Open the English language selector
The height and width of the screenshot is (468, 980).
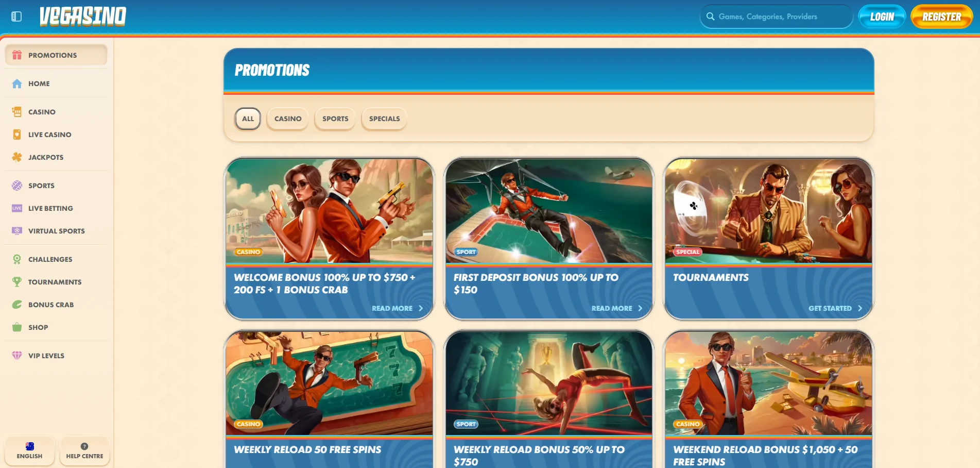[x=30, y=451]
